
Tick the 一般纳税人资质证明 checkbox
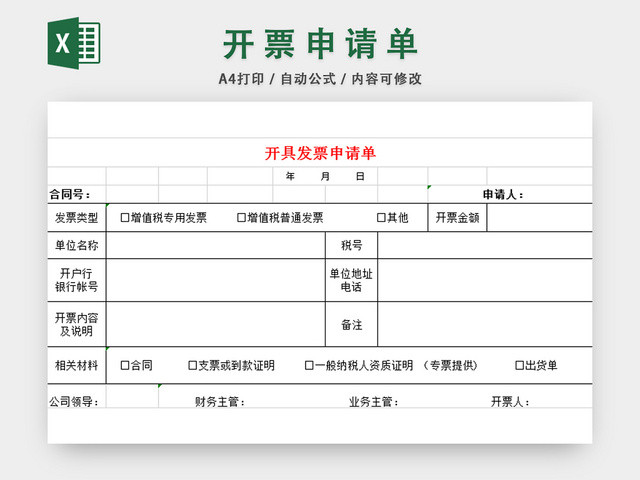point(309,365)
